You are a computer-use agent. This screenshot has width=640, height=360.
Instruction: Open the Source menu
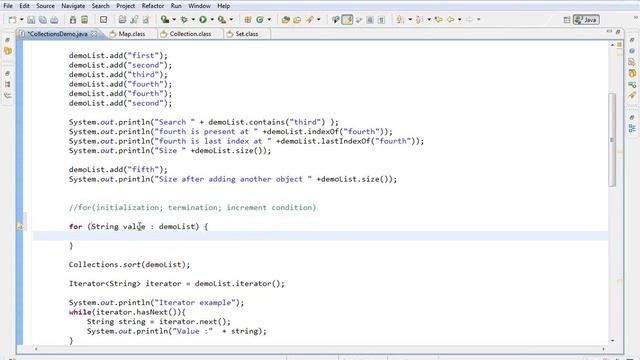[45, 6]
